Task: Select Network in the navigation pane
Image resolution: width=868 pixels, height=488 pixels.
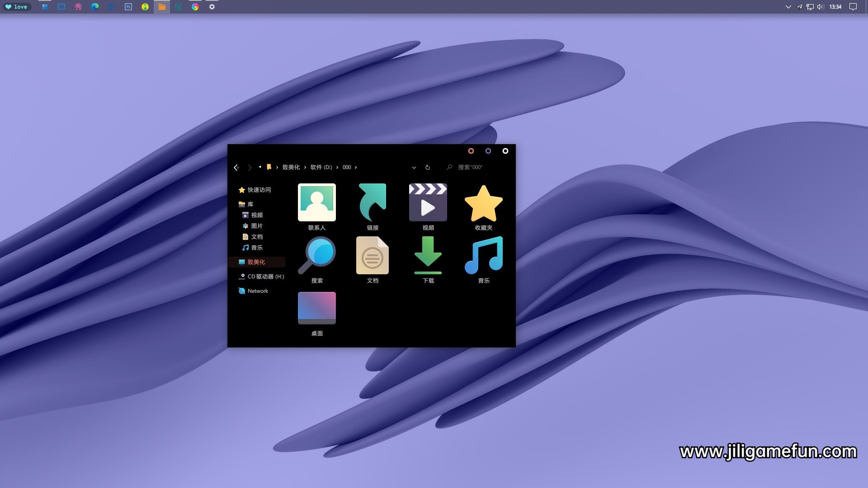Action: pyautogui.click(x=253, y=291)
